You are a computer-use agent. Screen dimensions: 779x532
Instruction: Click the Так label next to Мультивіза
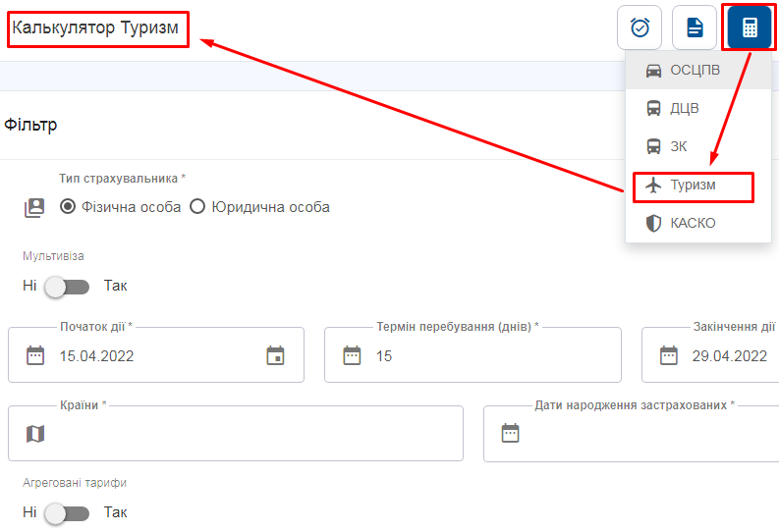coord(116,286)
